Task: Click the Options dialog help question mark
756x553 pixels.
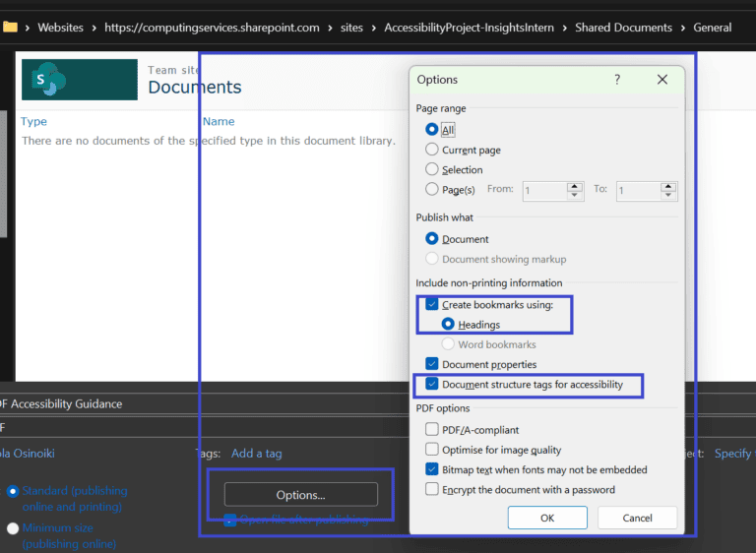Action: [617, 80]
